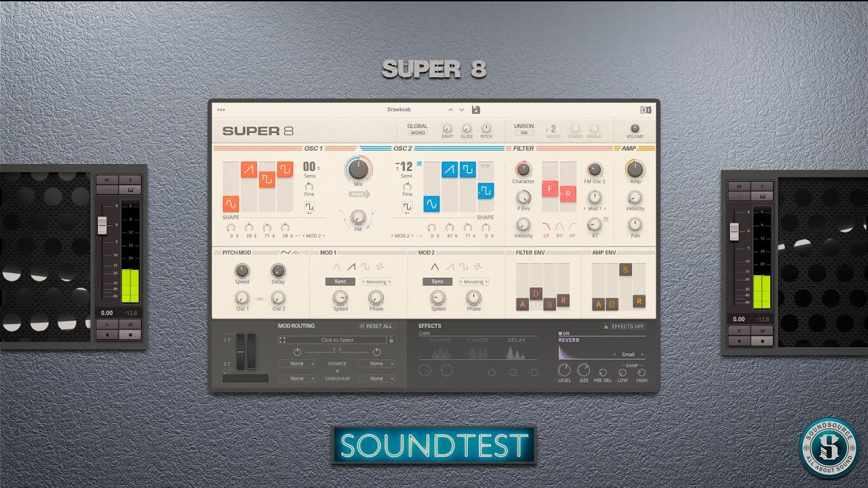Image resolution: width=868 pixels, height=488 pixels.
Task: Choose the sawtooth LFO shape in MOD 1
Action: pyautogui.click(x=351, y=267)
